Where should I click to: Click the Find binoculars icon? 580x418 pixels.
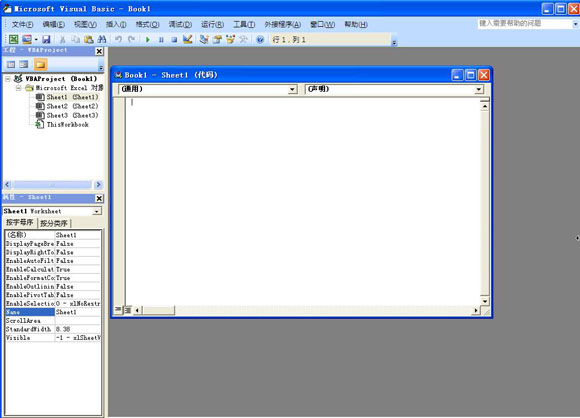coord(102,39)
